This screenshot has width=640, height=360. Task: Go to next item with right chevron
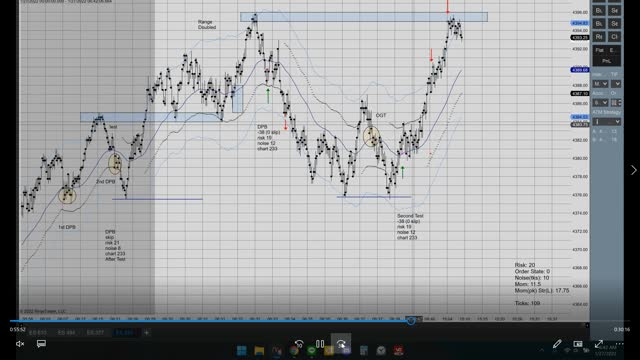(x=633, y=170)
